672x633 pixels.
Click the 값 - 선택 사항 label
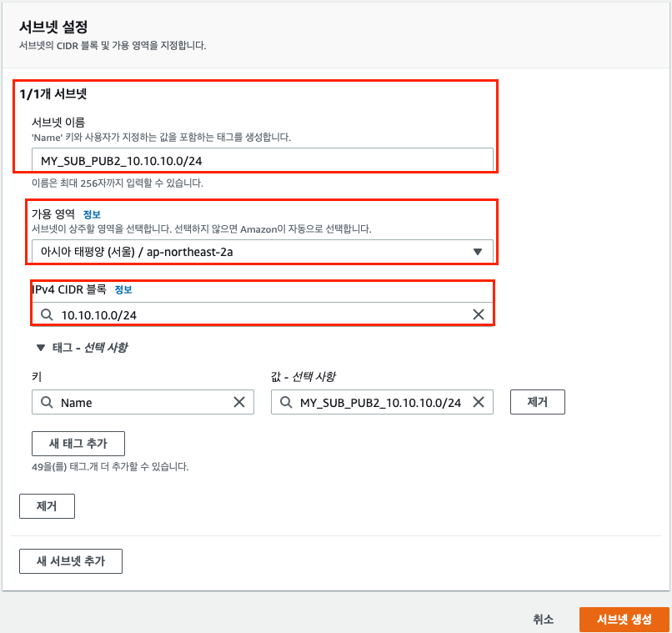pos(303,377)
